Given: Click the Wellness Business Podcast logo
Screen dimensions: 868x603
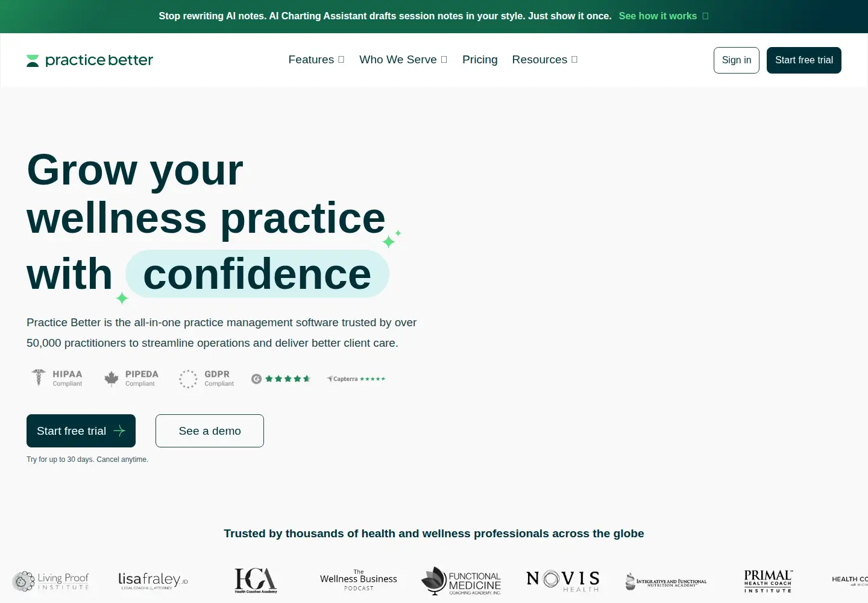Looking at the screenshot, I should (x=359, y=580).
